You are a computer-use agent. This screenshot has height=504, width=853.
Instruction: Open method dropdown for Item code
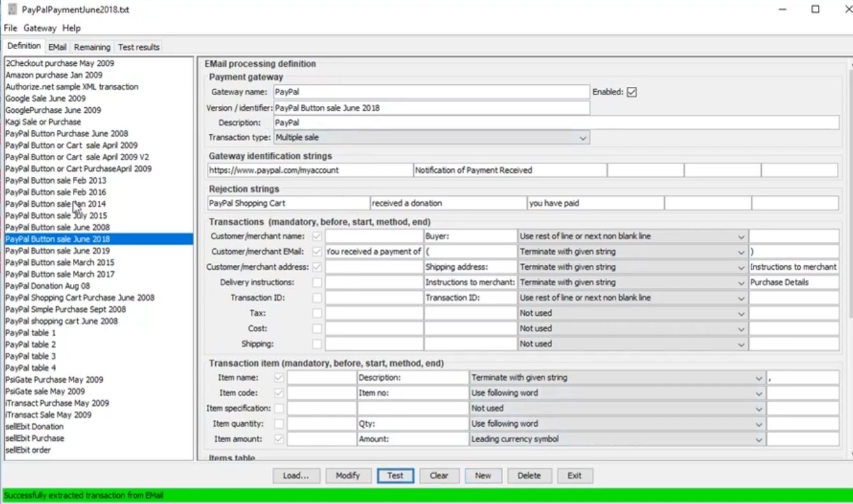[x=617, y=393]
